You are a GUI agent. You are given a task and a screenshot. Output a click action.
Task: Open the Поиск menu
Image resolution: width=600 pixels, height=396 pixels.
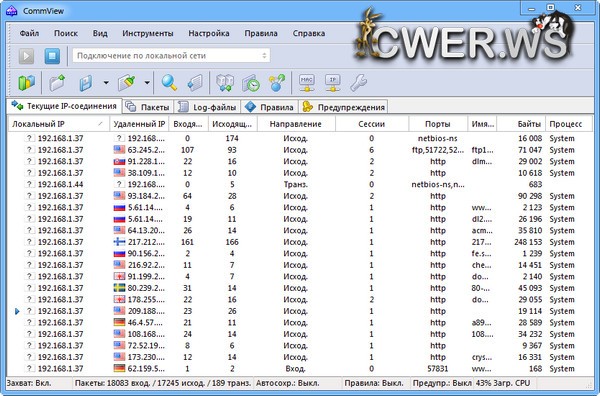pos(66,33)
